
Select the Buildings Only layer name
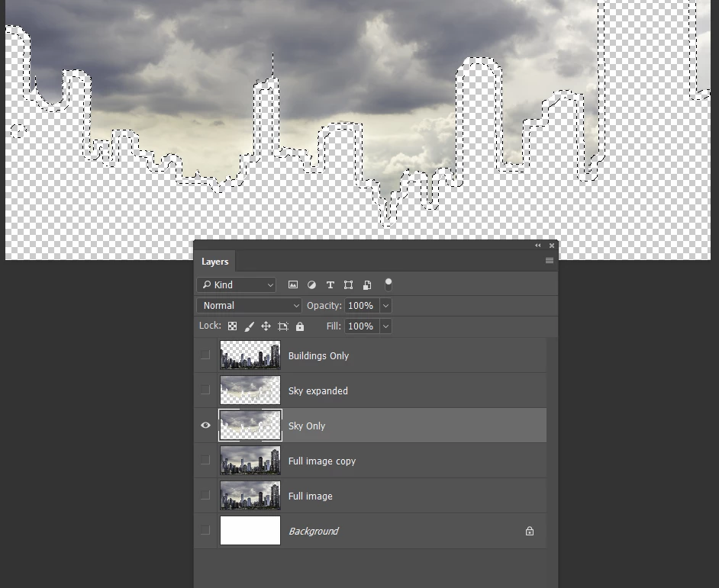click(x=319, y=356)
